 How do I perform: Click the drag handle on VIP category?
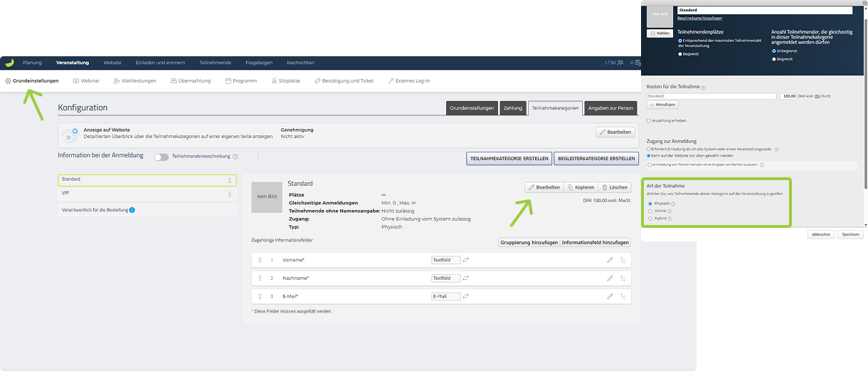point(229,194)
